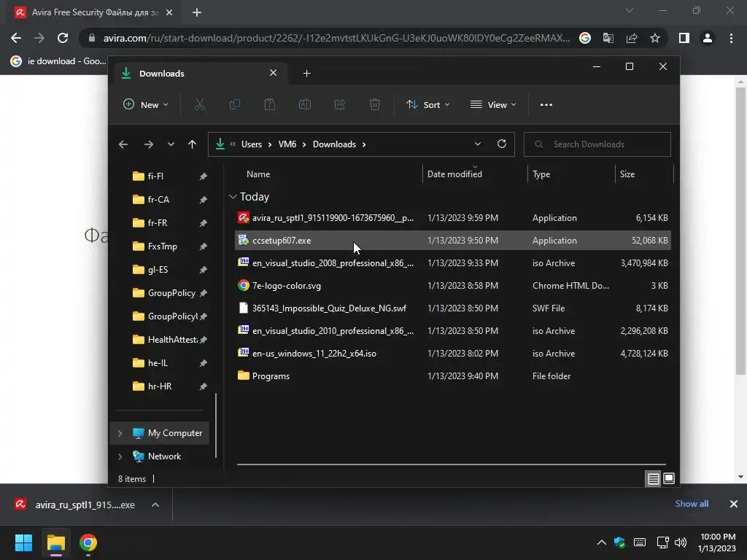The height and width of the screenshot is (560, 747).
Task: Open fr-CA folder in sidebar
Action: (x=158, y=200)
